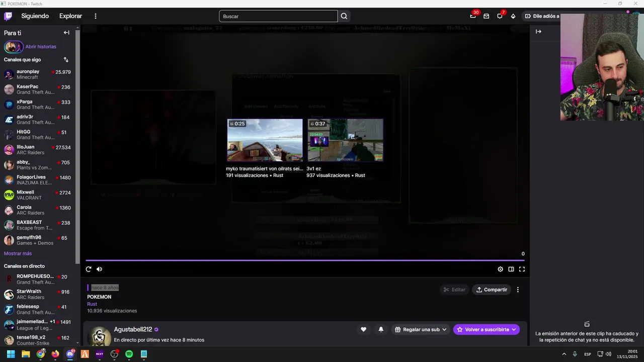Open IlloJuan channel in sidebar

click(x=38, y=150)
